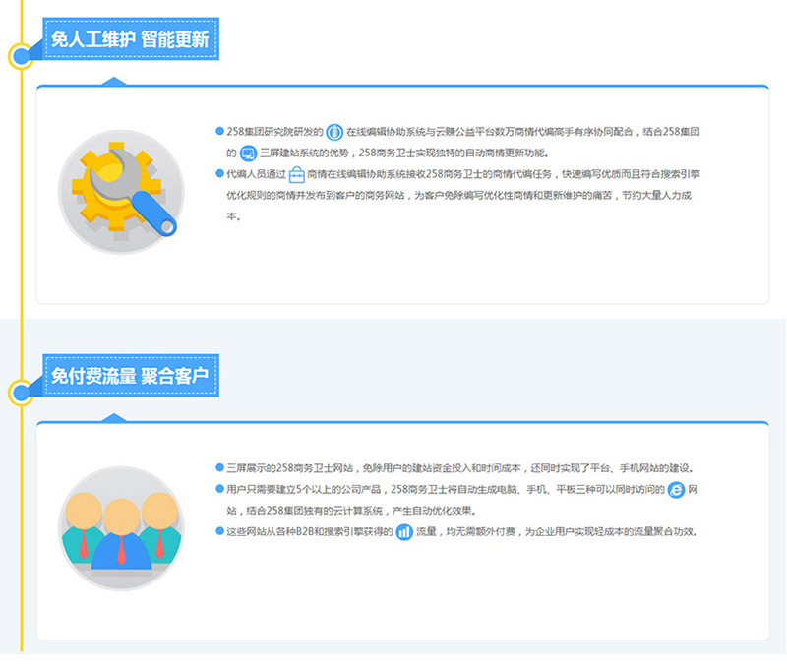787x672 pixels.
Task: Click the gear and wrench maintenance icon
Action: click(x=121, y=192)
